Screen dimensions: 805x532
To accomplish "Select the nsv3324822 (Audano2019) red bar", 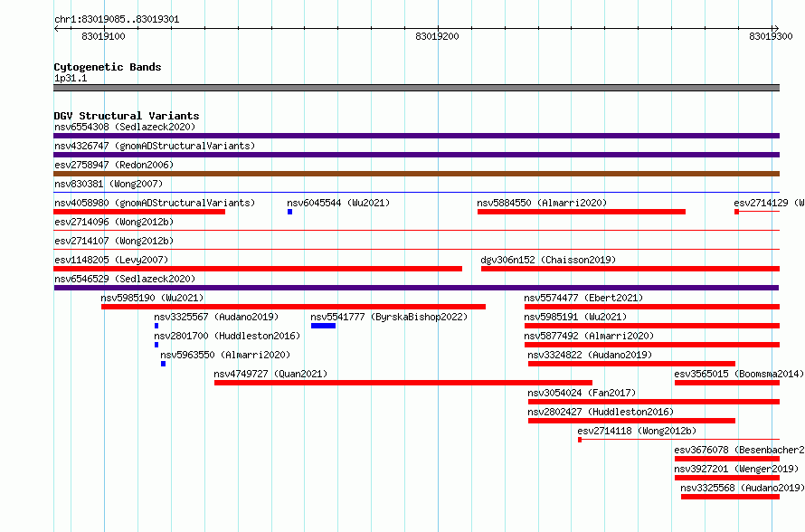I will click(631, 364).
